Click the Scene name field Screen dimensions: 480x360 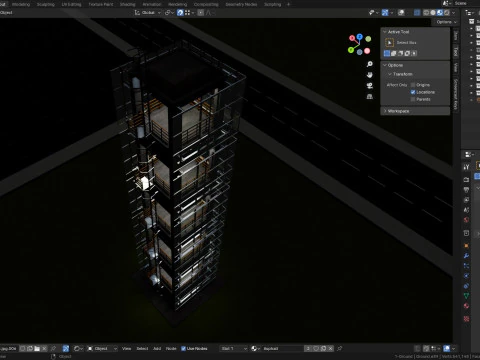pos(466,3)
